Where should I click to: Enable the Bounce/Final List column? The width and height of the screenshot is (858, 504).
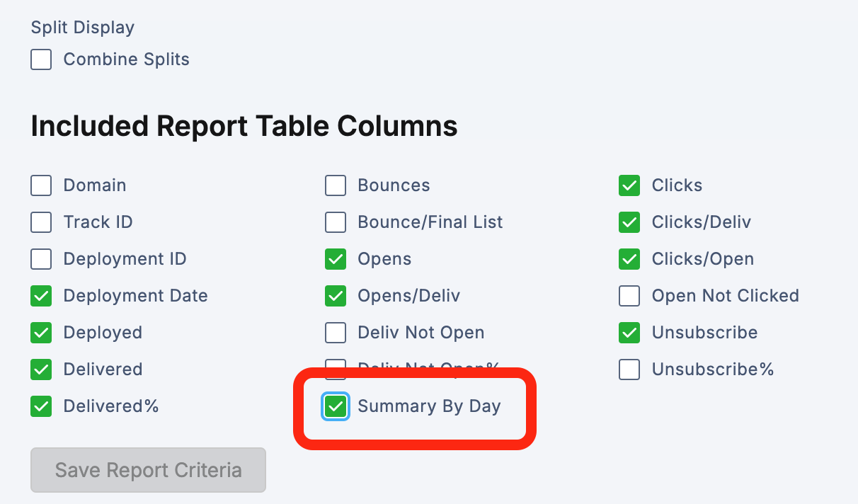(x=336, y=222)
